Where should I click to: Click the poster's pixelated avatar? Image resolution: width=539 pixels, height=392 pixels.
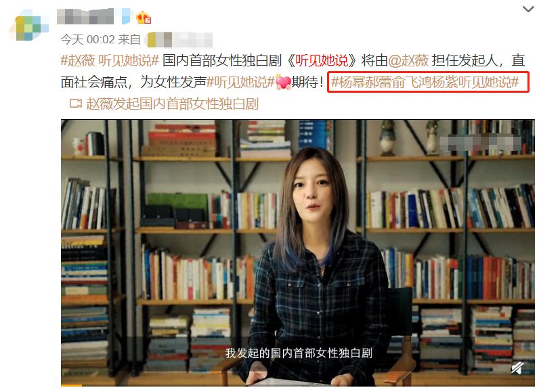[x=30, y=25]
